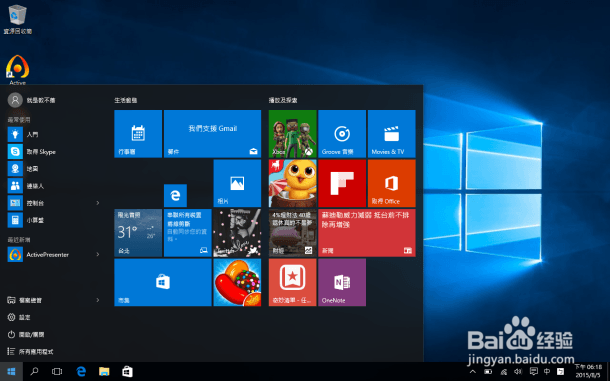The width and height of the screenshot is (610, 381).
Task: Launch the OneNote purple tile
Action: tap(342, 282)
